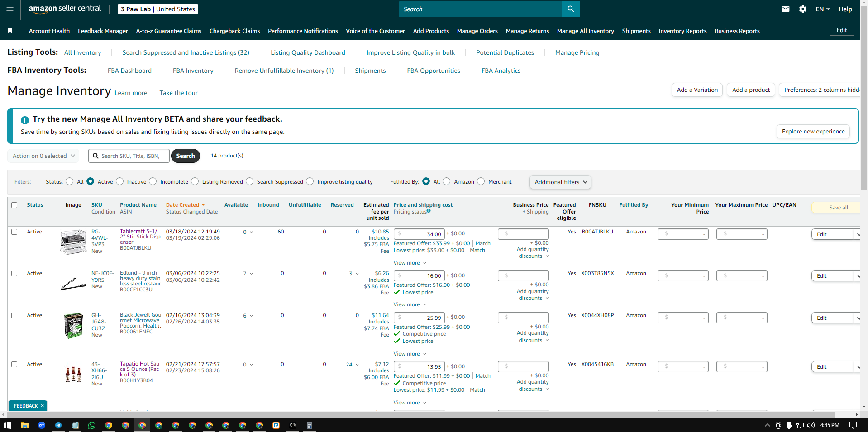The width and height of the screenshot is (868, 432).
Task: Open Windows Start menu
Action: (7, 425)
